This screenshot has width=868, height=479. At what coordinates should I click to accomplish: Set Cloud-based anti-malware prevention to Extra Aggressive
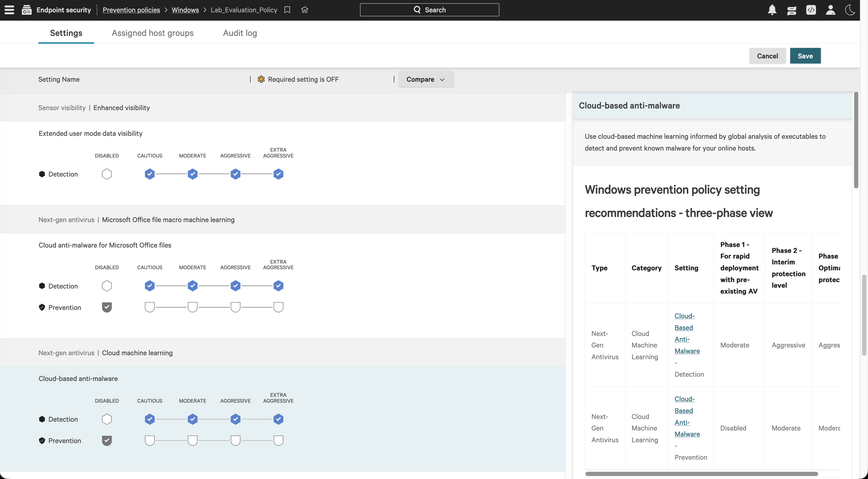278,441
